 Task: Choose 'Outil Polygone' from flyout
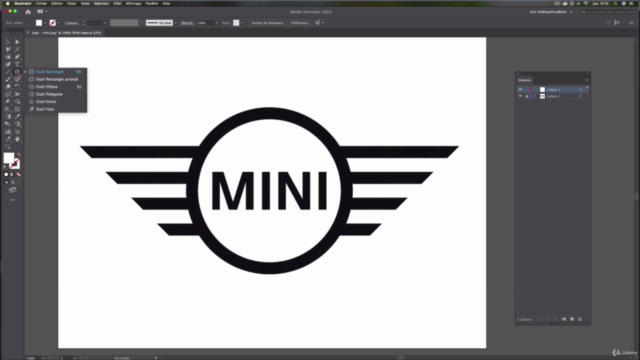pyautogui.click(x=56, y=94)
